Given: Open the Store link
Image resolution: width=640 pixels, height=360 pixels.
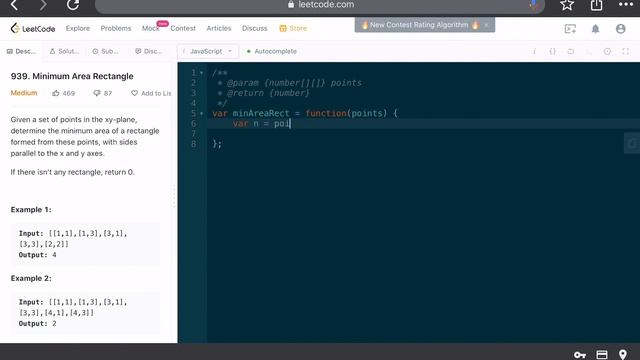Looking at the screenshot, I should (x=293, y=28).
